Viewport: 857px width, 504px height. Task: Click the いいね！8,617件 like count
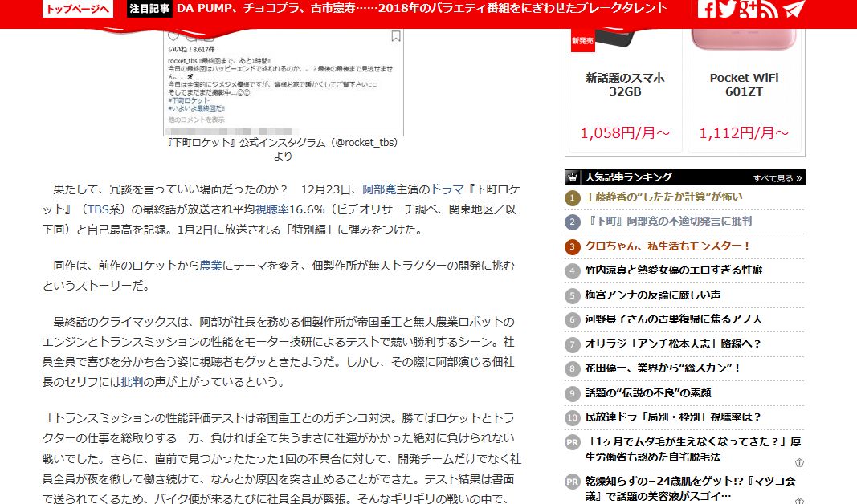tap(190, 50)
